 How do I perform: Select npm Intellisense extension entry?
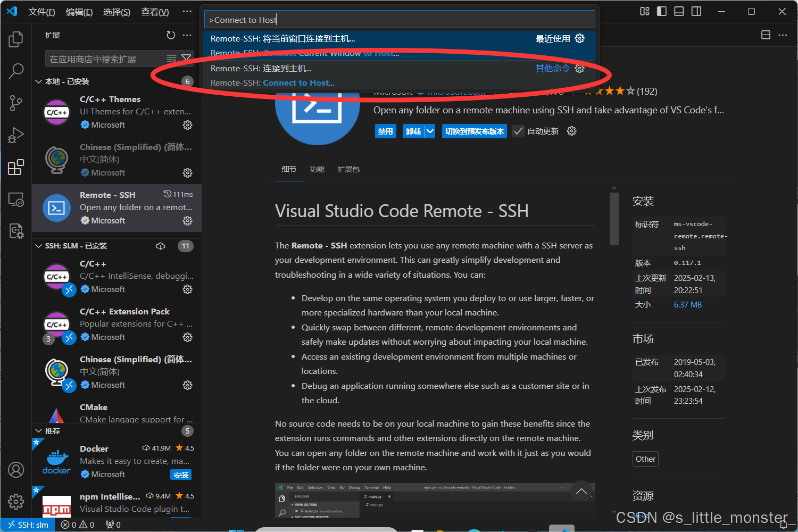[x=117, y=503]
